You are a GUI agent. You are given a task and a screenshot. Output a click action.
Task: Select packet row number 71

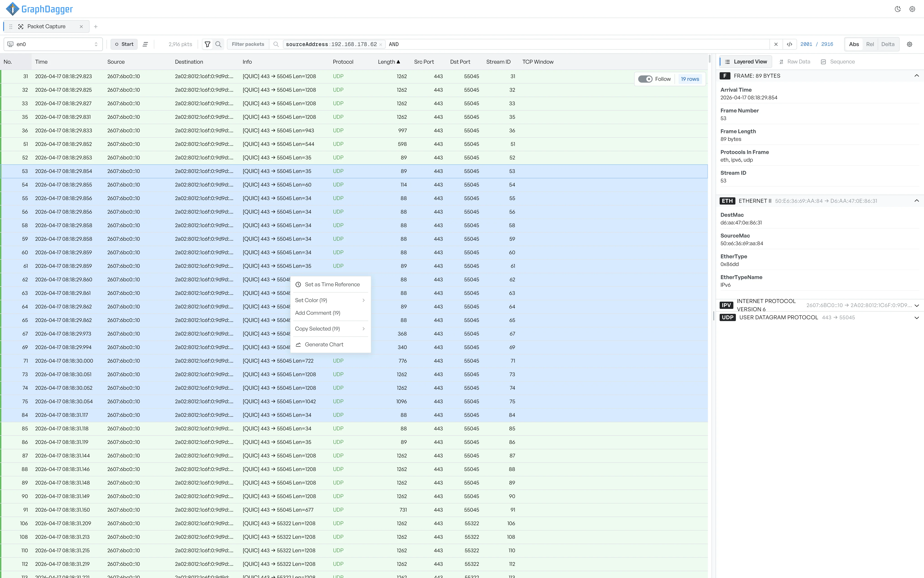coord(354,361)
